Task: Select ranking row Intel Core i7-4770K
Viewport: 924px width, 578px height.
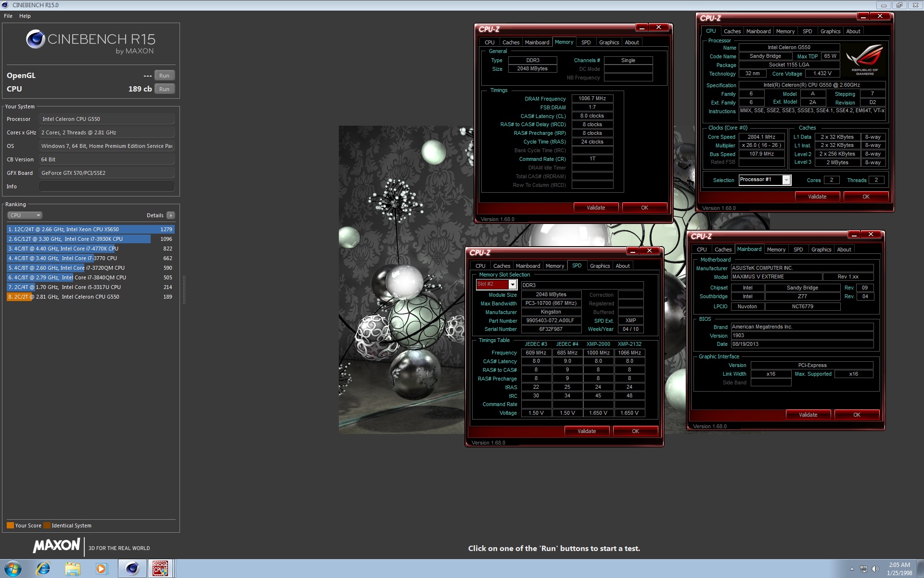Action: pyautogui.click(x=90, y=249)
